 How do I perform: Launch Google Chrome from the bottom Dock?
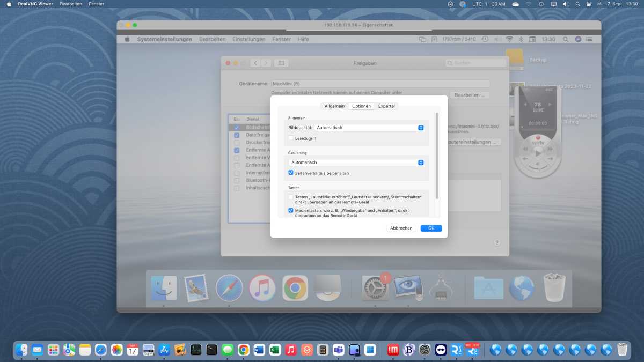(x=243, y=350)
